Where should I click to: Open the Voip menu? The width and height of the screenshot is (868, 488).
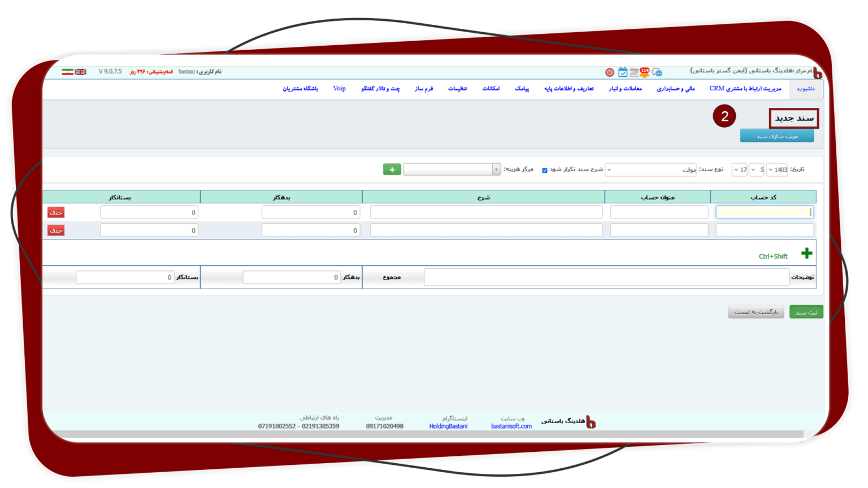pyautogui.click(x=339, y=89)
